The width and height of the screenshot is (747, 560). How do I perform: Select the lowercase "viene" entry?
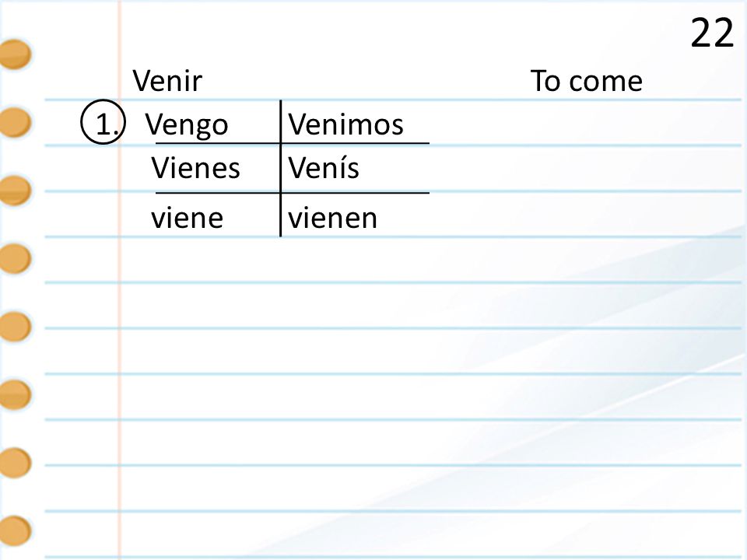188,218
